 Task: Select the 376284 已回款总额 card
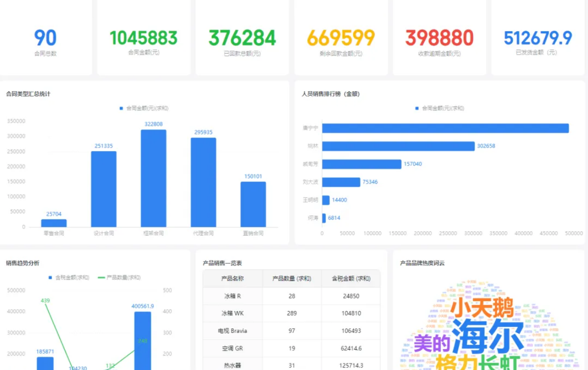(x=242, y=38)
